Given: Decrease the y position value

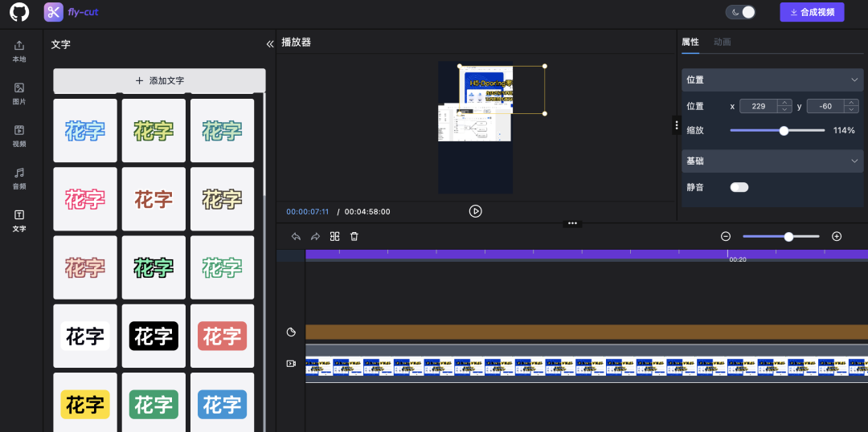Looking at the screenshot, I should 852,109.
